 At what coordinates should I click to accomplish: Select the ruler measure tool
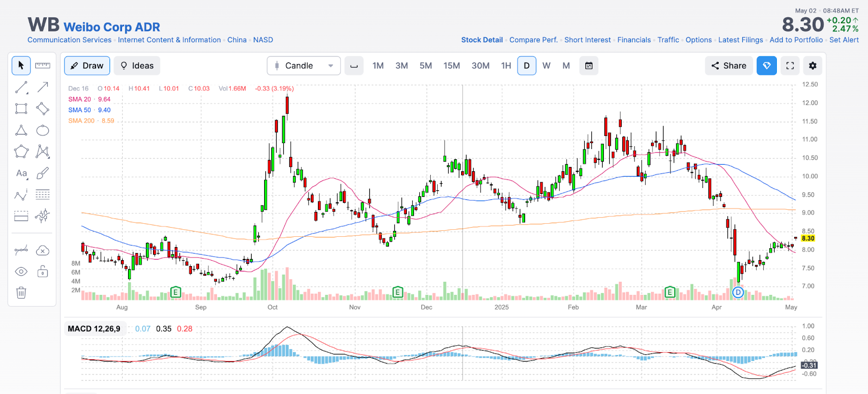pos(42,66)
